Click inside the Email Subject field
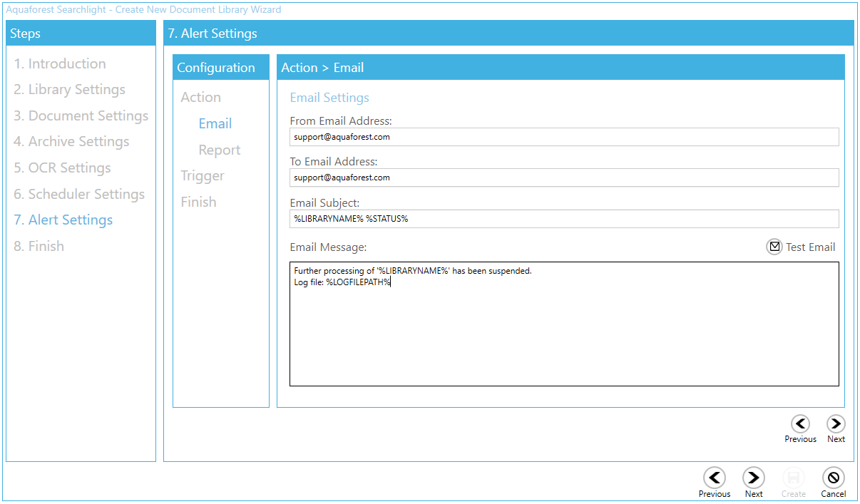The width and height of the screenshot is (860, 504). (x=563, y=219)
